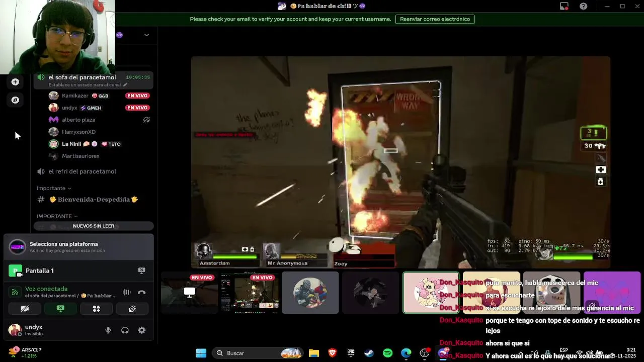This screenshot has width=644, height=362.
Task: Select user alberto plaza in voice list
Action: pyautogui.click(x=78, y=120)
